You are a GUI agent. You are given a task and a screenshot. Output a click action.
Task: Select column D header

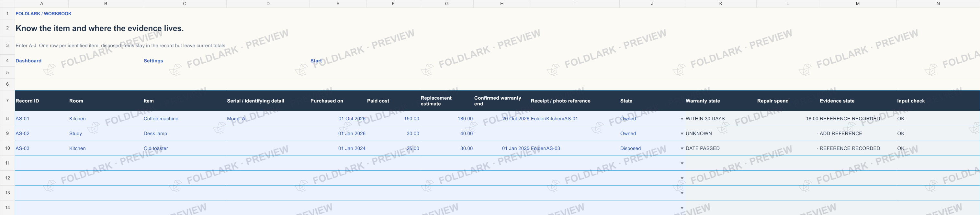click(268, 4)
